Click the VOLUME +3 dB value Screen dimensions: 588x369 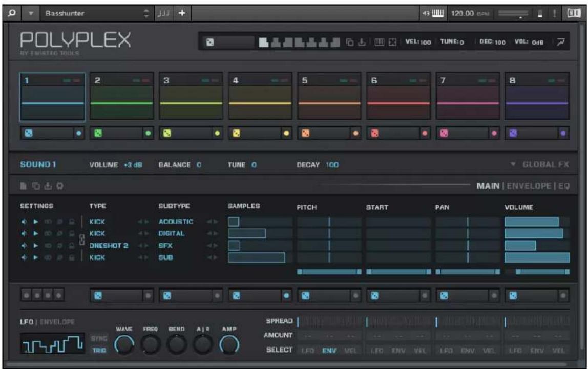click(x=133, y=165)
